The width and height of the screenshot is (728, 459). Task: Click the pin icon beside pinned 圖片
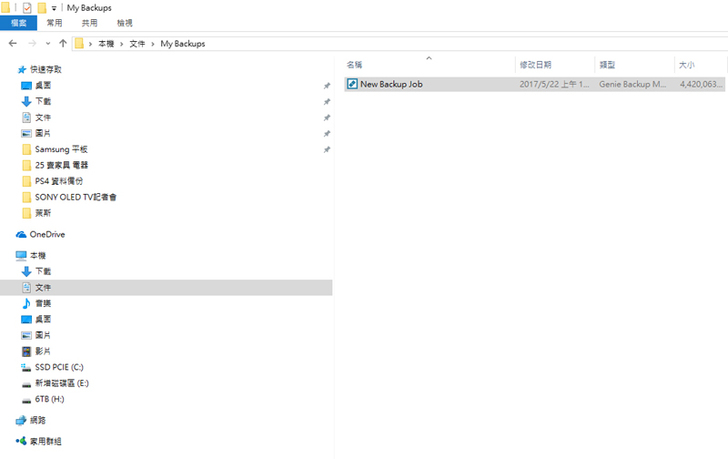point(327,134)
